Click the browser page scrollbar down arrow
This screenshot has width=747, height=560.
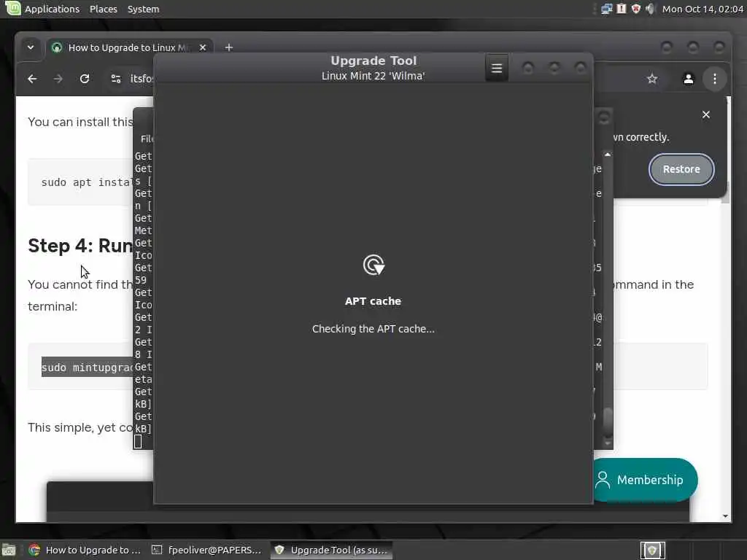(x=725, y=516)
